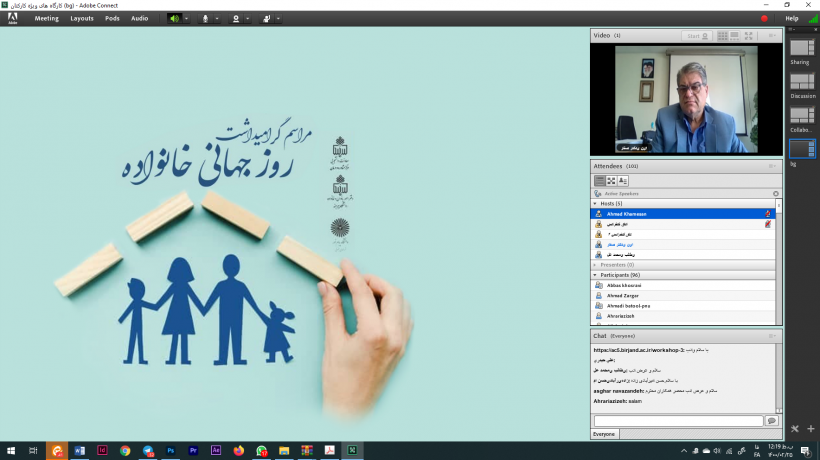Open After Effects from the taskbar
The width and height of the screenshot is (820, 460).
tap(216, 451)
